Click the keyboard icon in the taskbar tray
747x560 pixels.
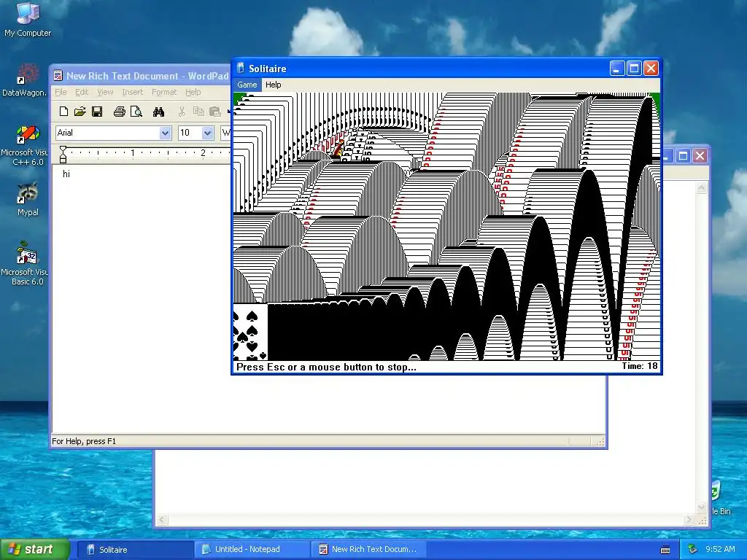665,550
